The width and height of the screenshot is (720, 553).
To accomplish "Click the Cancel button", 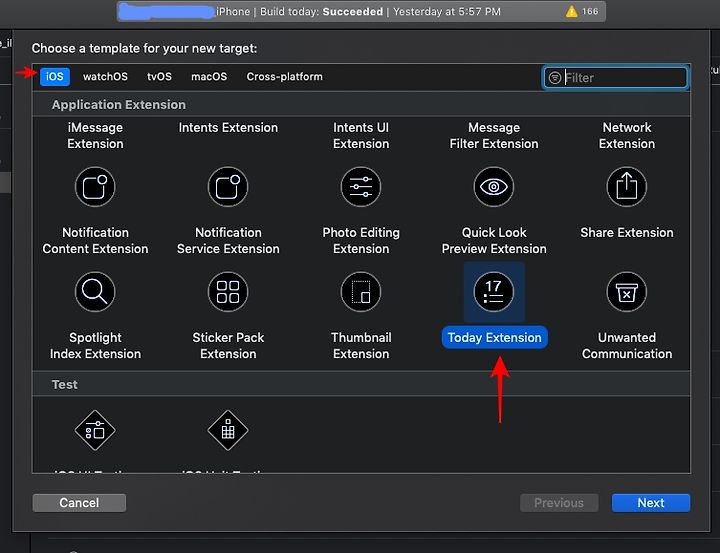I will tap(79, 502).
